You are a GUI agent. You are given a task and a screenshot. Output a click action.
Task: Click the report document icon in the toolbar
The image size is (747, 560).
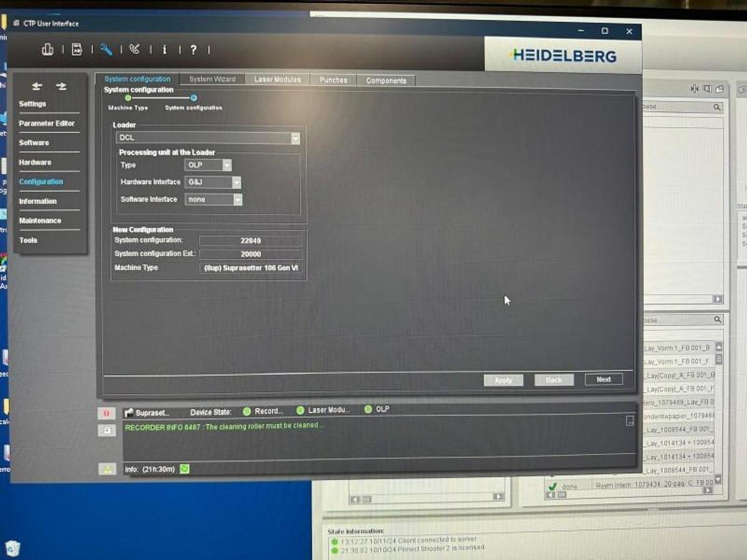click(76, 50)
